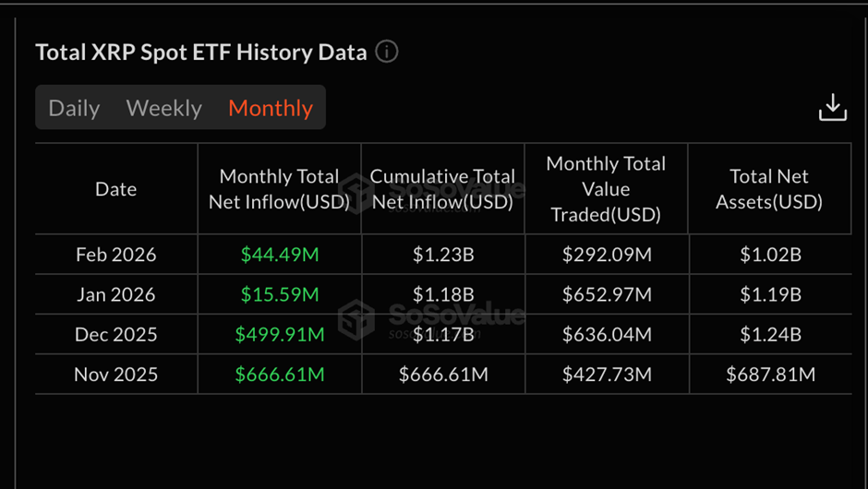Click Monthly Total Value Traded header

pyautogui.click(x=606, y=189)
